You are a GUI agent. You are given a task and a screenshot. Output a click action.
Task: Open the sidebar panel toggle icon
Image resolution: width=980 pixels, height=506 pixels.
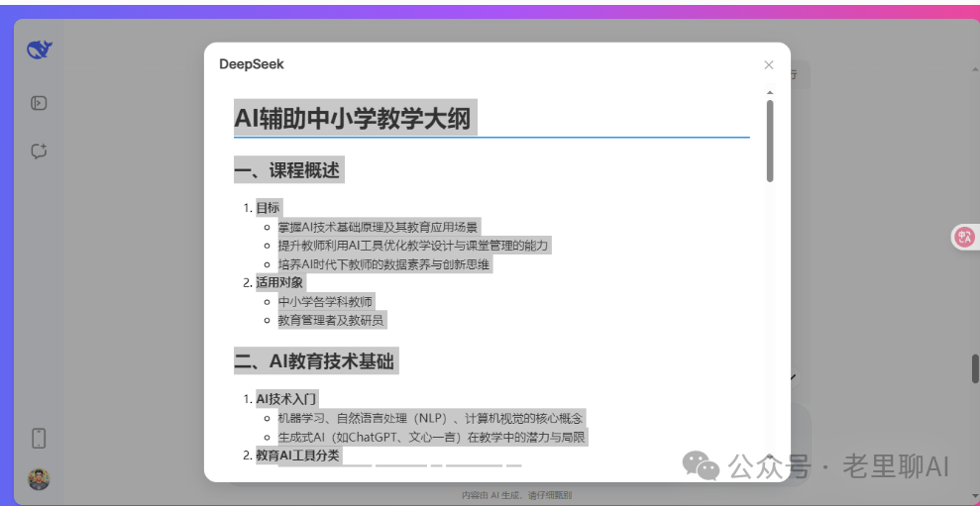coord(40,103)
